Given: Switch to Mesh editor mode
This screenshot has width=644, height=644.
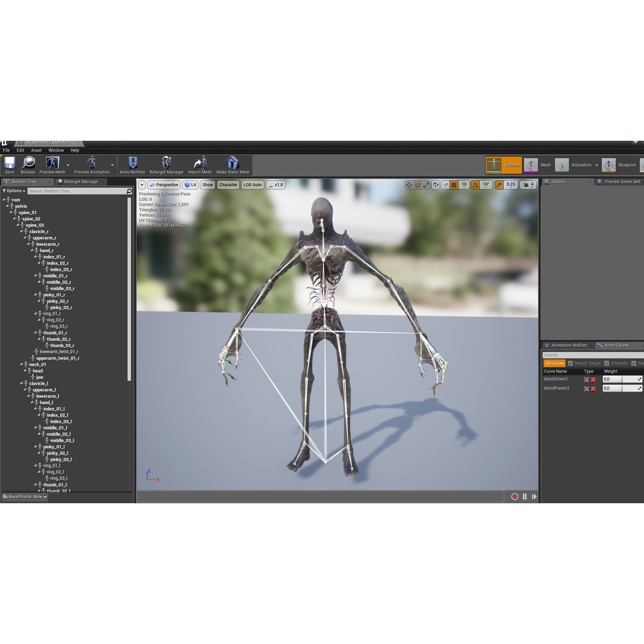Looking at the screenshot, I should coord(538,165).
